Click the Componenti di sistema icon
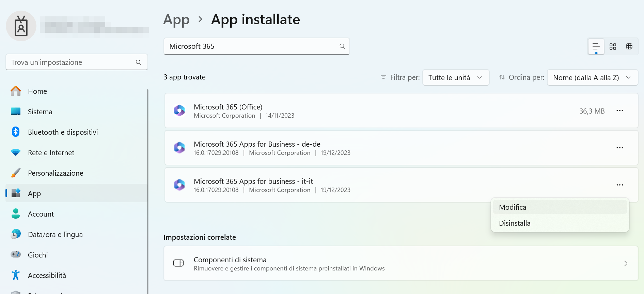The image size is (644, 294). [x=178, y=263]
